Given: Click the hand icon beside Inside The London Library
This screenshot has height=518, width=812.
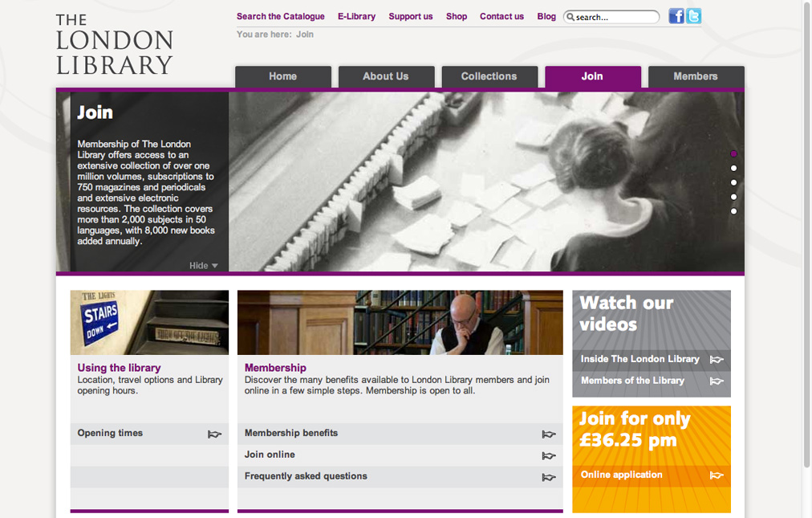Looking at the screenshot, I should (717, 359).
